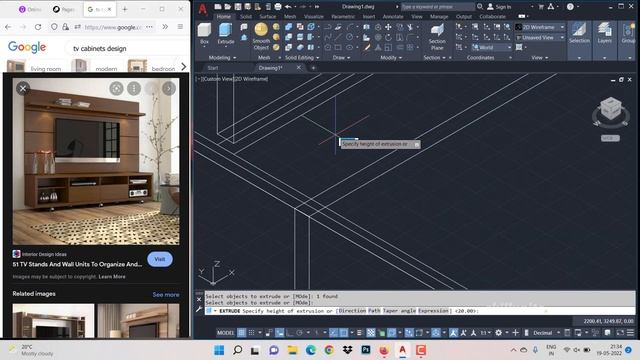The image size is (640, 360).
Task: Click the AutoCAD application menu logo
Action: [202, 9]
